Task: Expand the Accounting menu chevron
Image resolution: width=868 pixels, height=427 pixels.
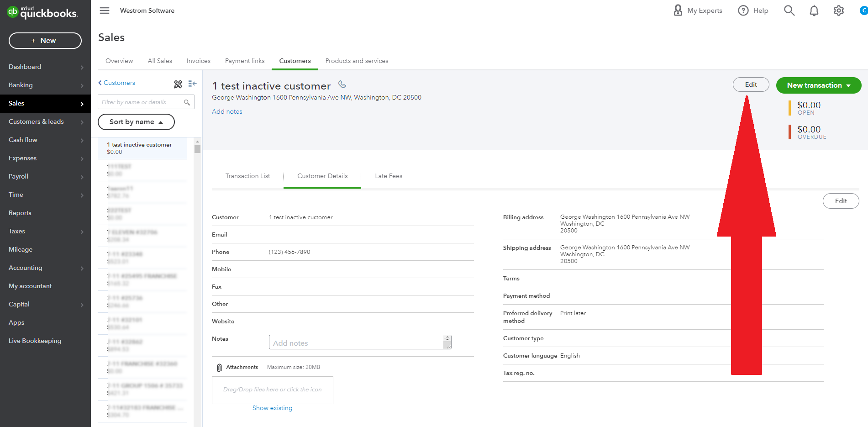Action: coord(82,268)
